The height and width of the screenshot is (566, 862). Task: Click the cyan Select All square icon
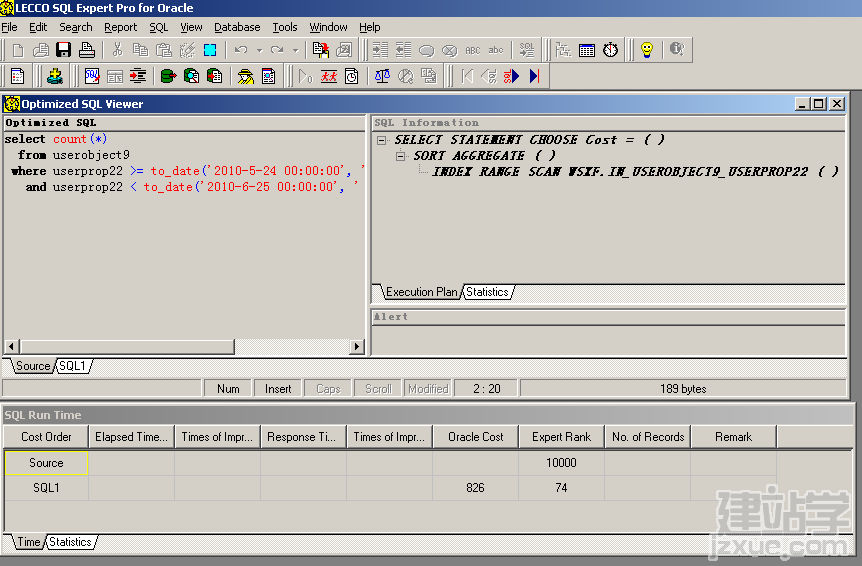[x=210, y=51]
